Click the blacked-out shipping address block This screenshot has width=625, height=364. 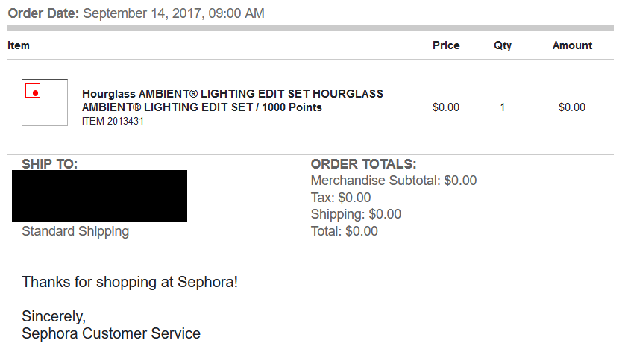[x=99, y=195]
